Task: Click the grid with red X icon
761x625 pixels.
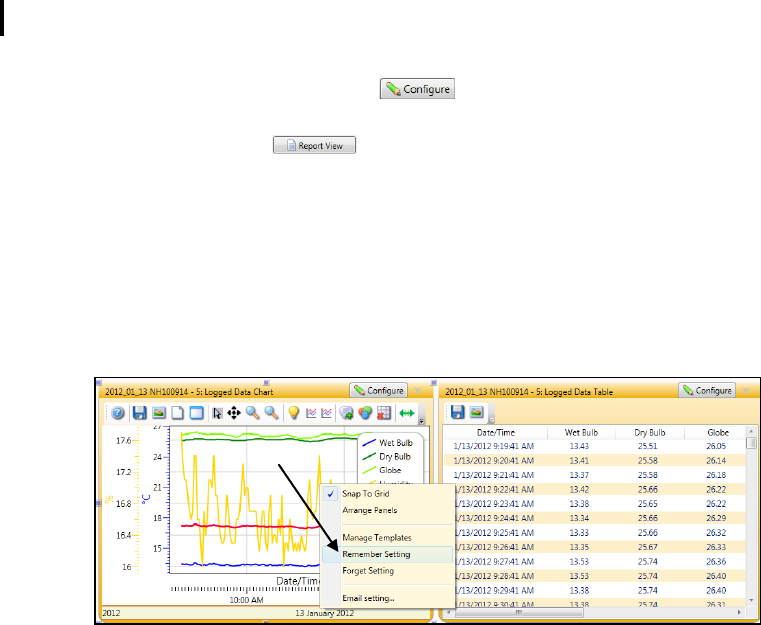Action: (x=384, y=413)
